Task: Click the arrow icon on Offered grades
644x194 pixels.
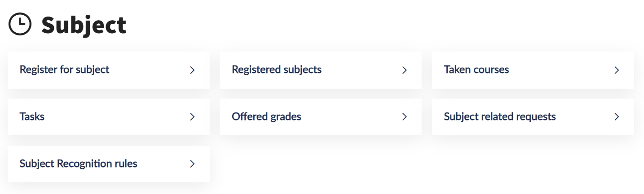Action: click(404, 117)
